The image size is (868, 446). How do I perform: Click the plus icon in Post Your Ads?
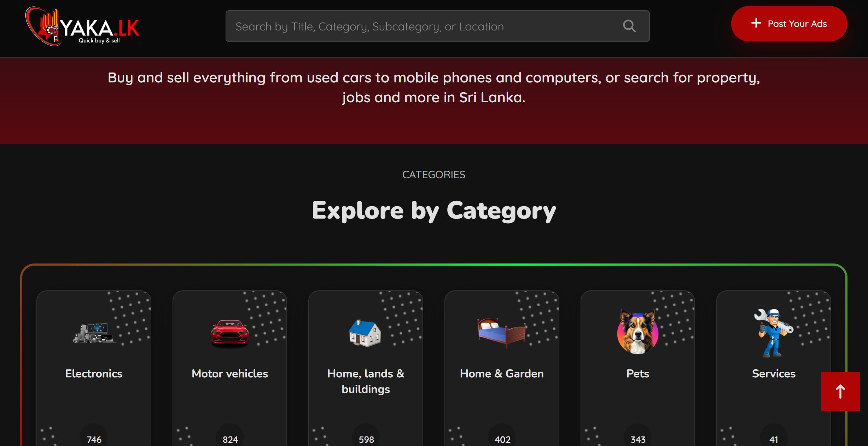click(x=756, y=23)
